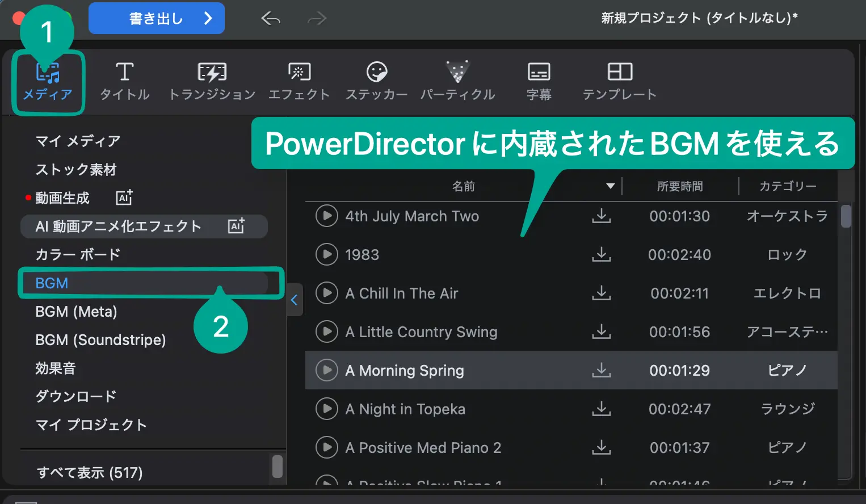
Task: Download A Morning Spring
Action: coord(602,370)
